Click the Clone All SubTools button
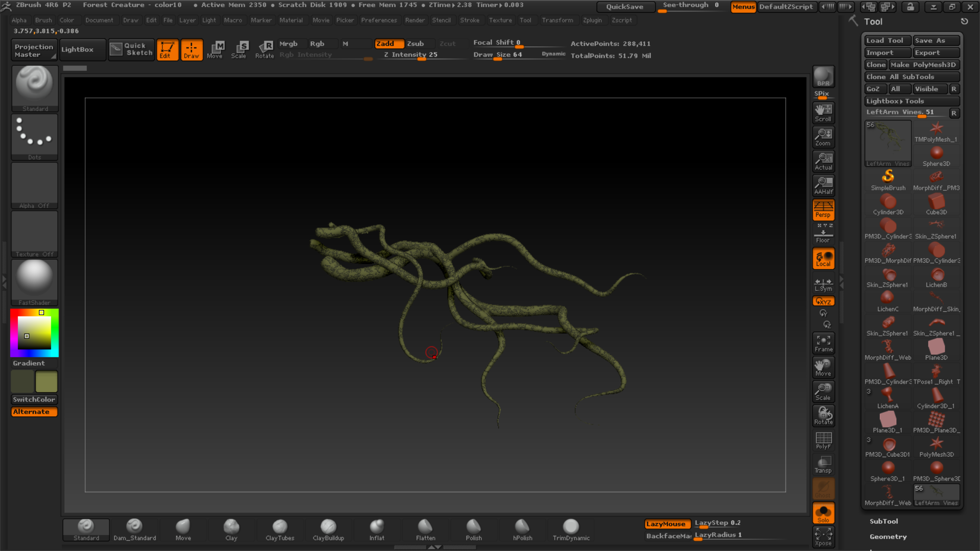 [912, 77]
